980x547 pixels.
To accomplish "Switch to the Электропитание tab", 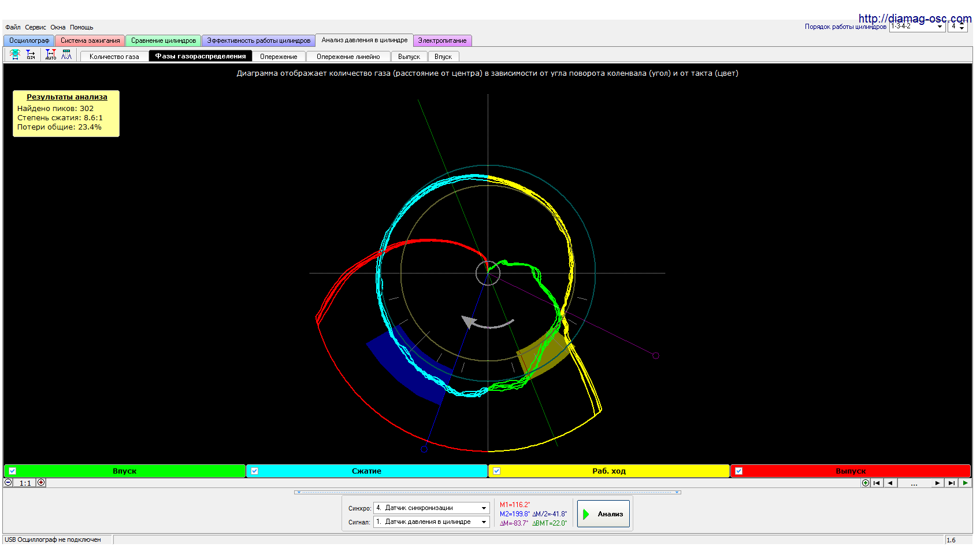I will (x=442, y=40).
